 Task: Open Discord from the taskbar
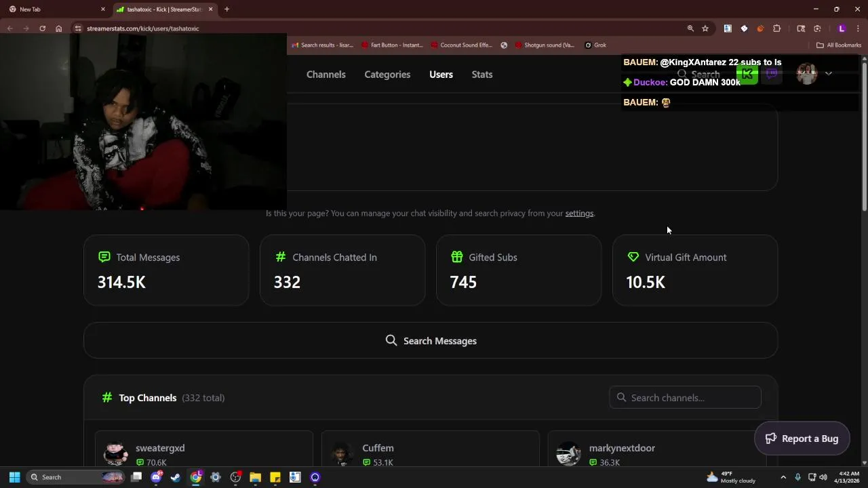157,477
